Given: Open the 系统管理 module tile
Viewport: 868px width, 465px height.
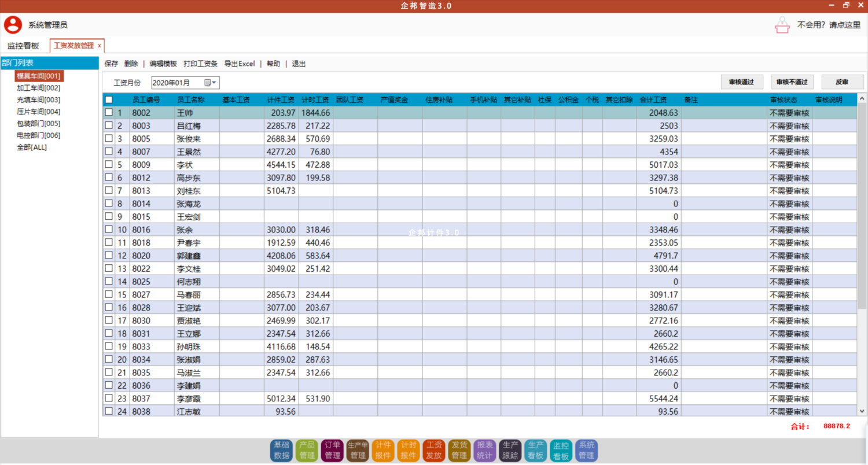Looking at the screenshot, I should pyautogui.click(x=587, y=450).
